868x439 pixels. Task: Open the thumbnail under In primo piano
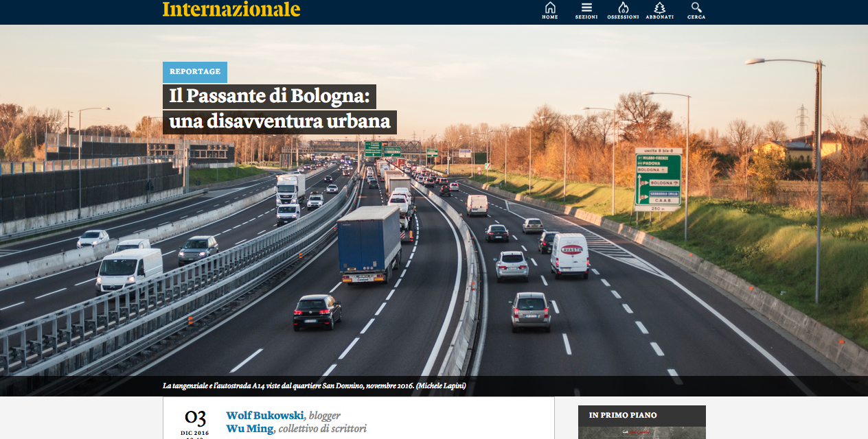(642, 433)
